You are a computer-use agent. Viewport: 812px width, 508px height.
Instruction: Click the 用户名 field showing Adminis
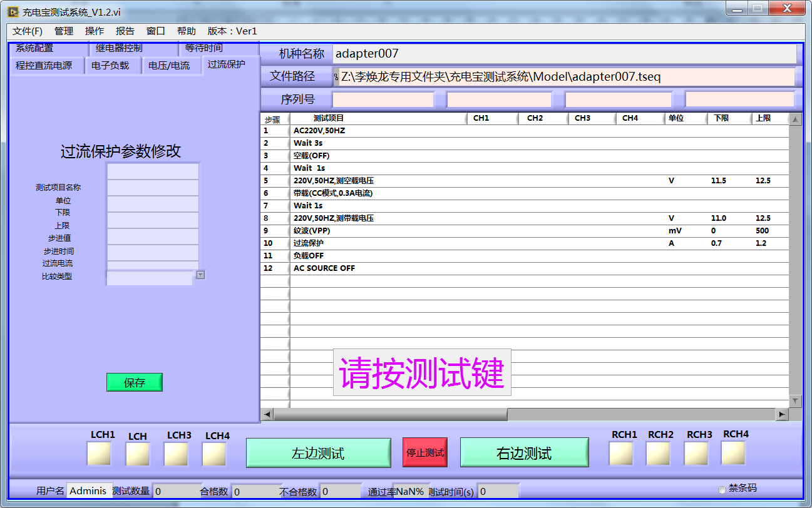click(x=90, y=491)
